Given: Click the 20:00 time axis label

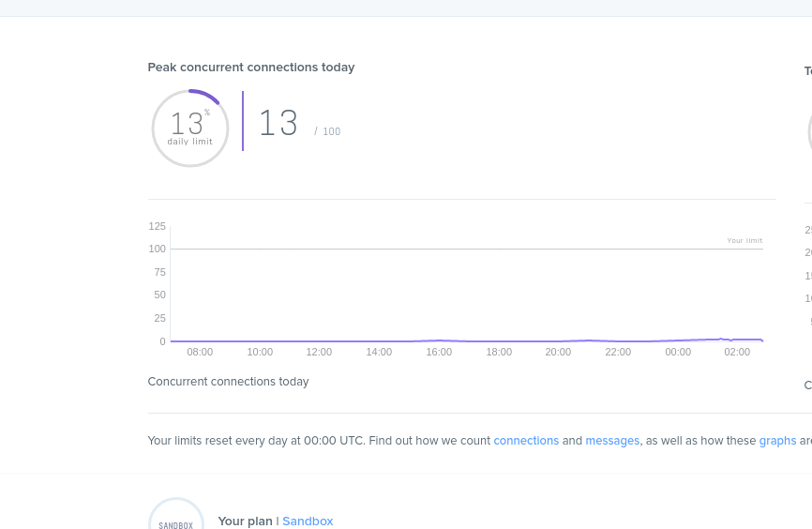Looking at the screenshot, I should click(x=558, y=353).
